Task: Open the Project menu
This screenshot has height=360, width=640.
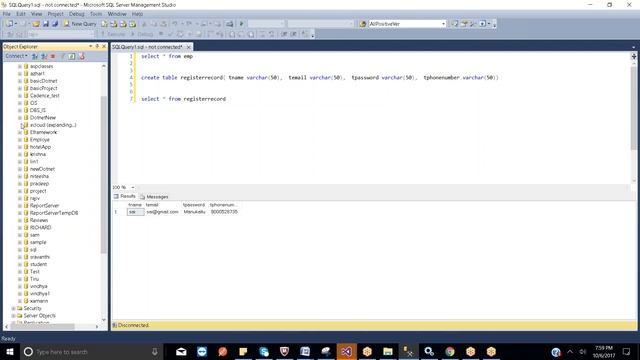Action: coord(56,14)
